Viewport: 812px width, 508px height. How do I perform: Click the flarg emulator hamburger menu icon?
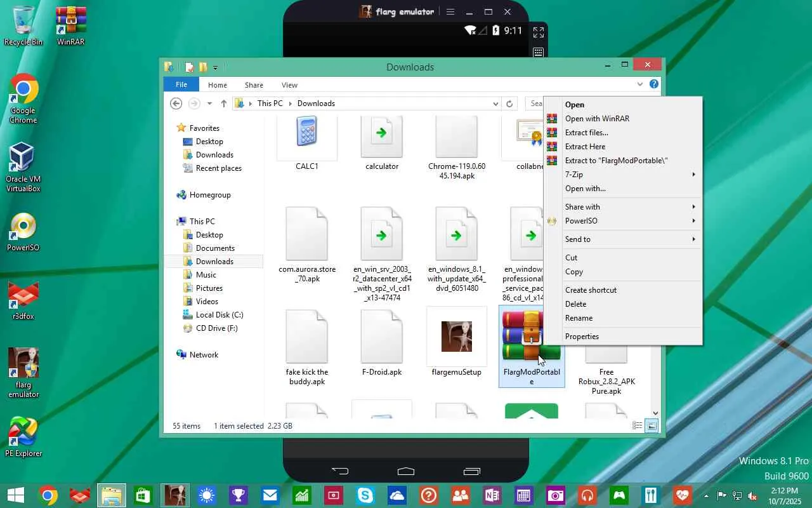tap(450, 12)
